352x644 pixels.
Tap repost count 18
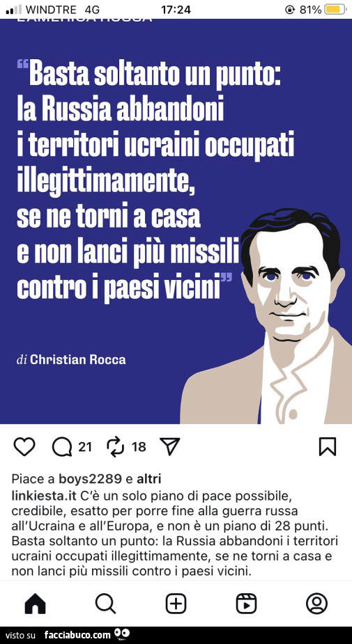tap(139, 447)
